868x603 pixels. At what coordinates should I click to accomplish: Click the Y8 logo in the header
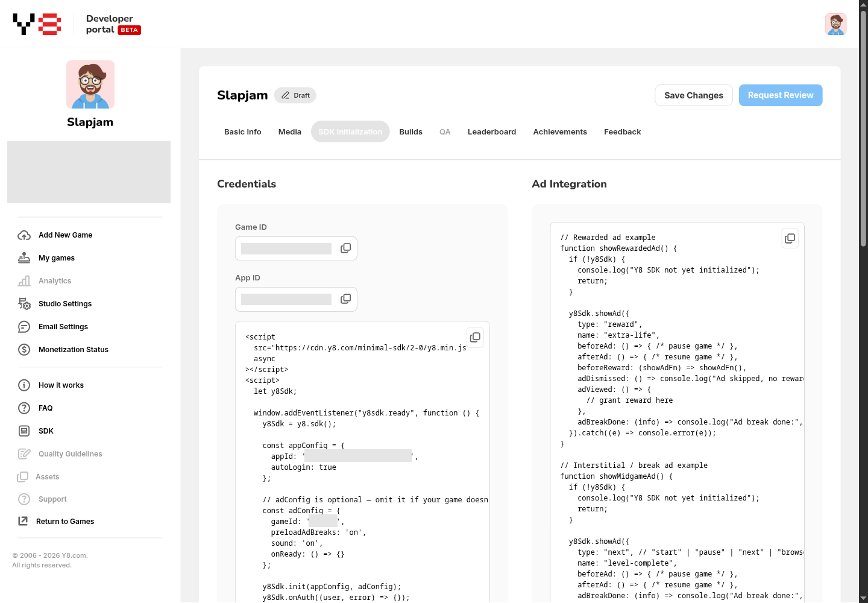(37, 24)
